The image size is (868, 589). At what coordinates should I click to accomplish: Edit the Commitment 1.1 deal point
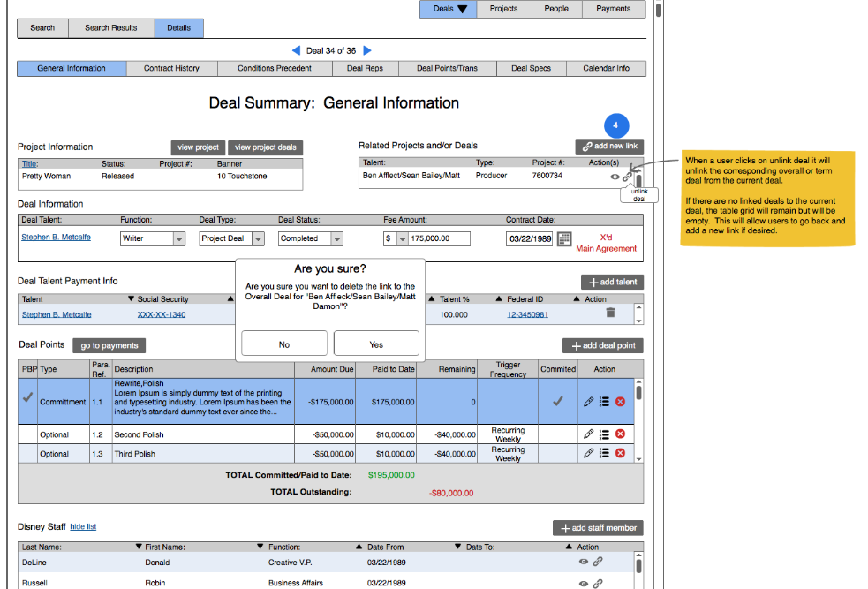coord(588,402)
